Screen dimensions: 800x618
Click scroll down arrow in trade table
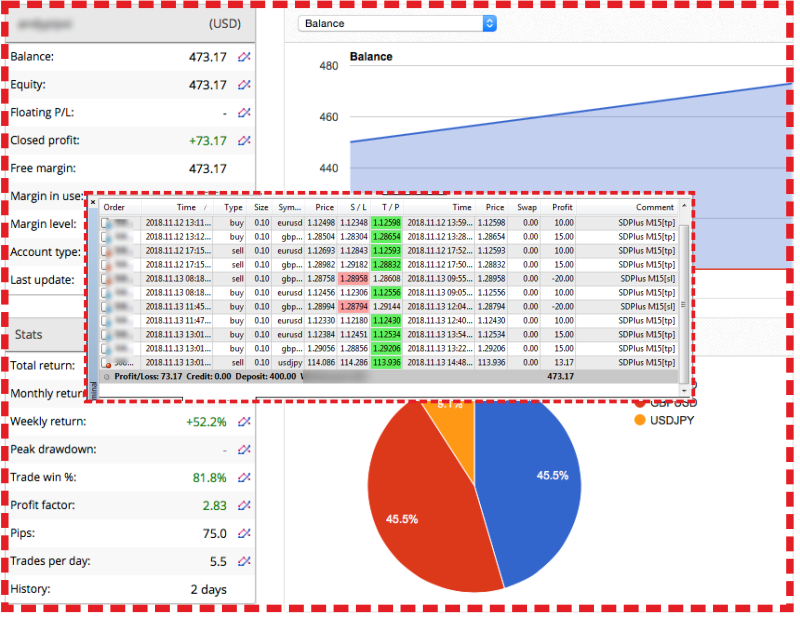tap(684, 390)
